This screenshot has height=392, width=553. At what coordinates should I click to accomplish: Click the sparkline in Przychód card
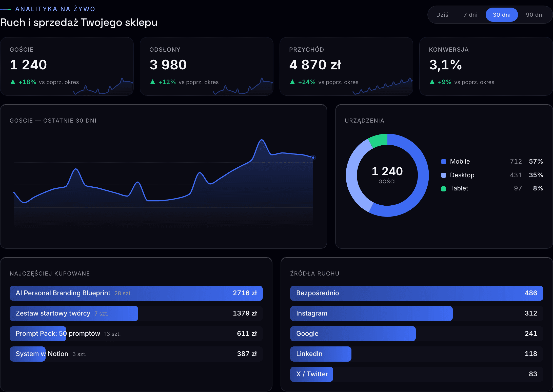(383, 86)
